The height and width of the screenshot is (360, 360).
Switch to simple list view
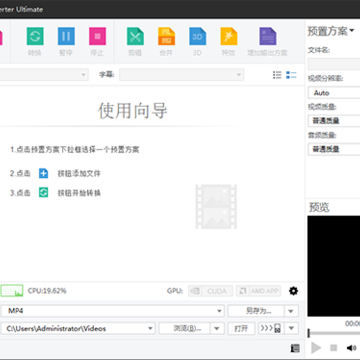point(277,75)
